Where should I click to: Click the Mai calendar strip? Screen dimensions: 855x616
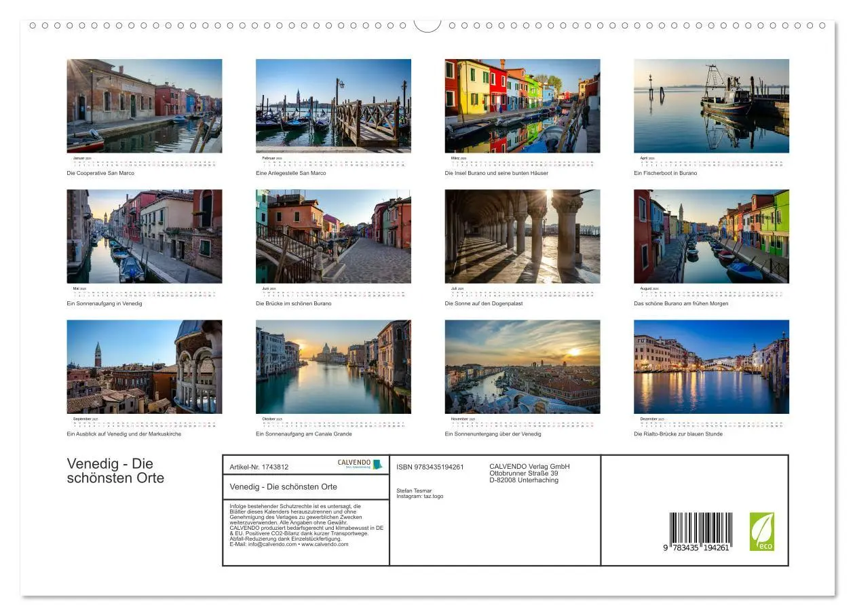(x=145, y=292)
